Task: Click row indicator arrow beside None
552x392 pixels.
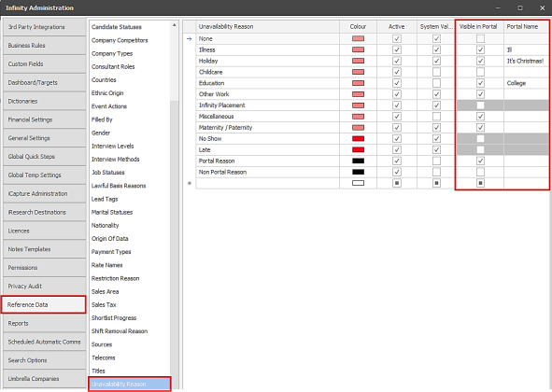Action: 189,38
